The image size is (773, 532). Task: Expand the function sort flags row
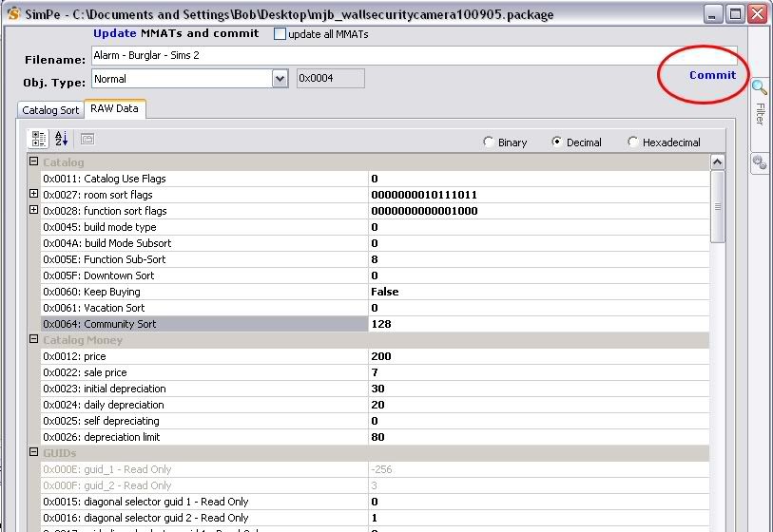click(x=34, y=210)
